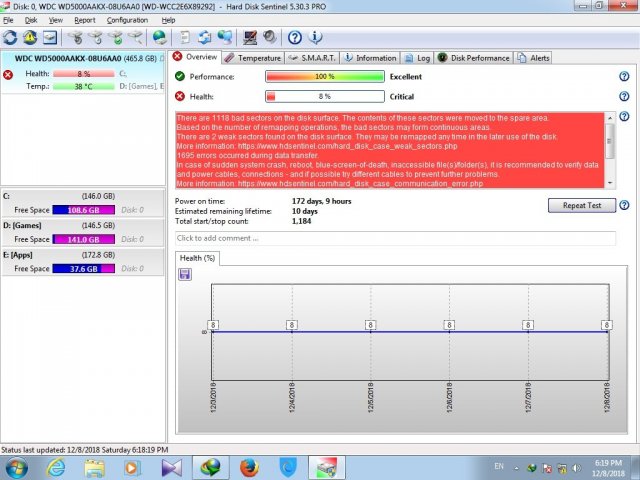
Task: Open help via the blue question mark toolbar icon
Action: 295,38
